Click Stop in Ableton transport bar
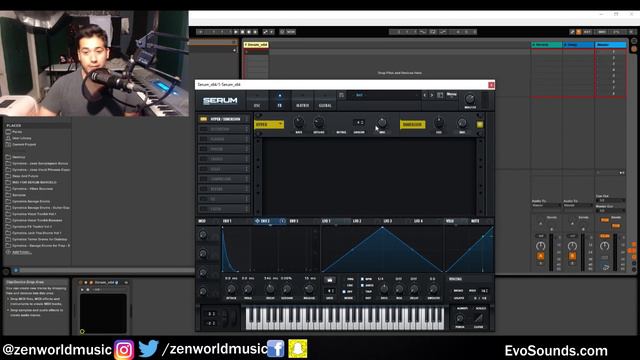The height and width of the screenshot is (360, 640). [242, 32]
